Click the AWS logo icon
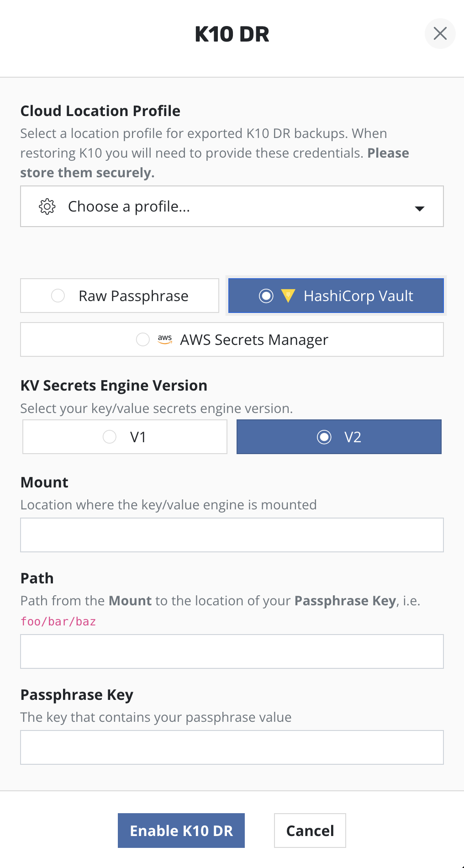 [x=165, y=339]
